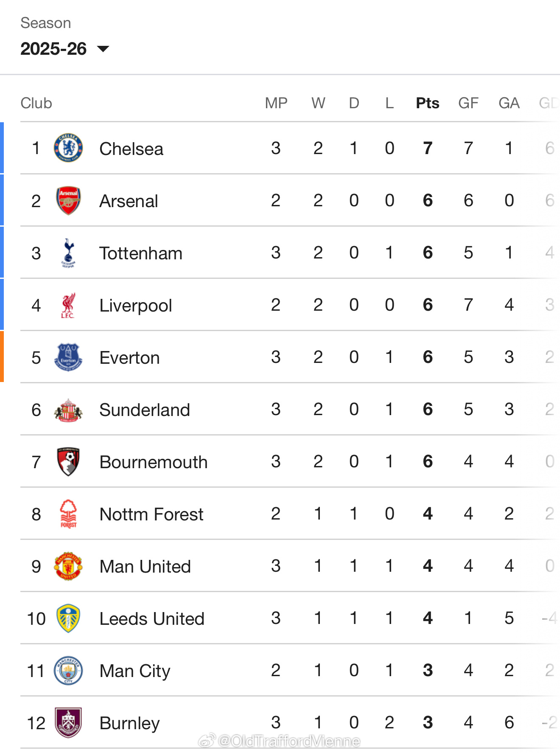Viewport: 560px width, 753px height.
Task: Open the Leeds United team link
Action: point(152,619)
